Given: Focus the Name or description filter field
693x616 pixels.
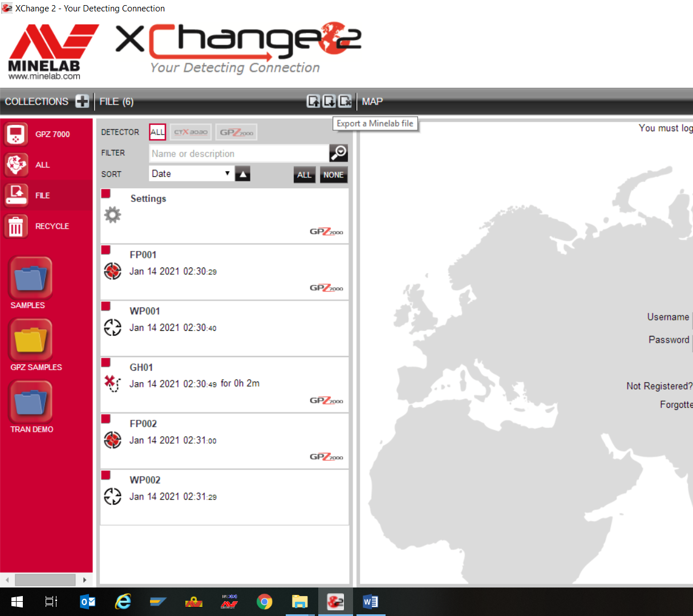Looking at the screenshot, I should click(239, 153).
